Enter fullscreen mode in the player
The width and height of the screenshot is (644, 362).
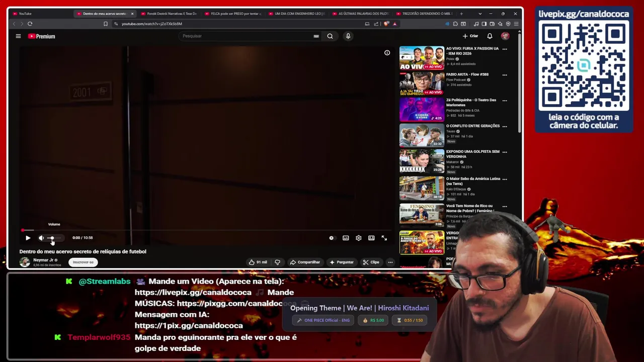384,238
